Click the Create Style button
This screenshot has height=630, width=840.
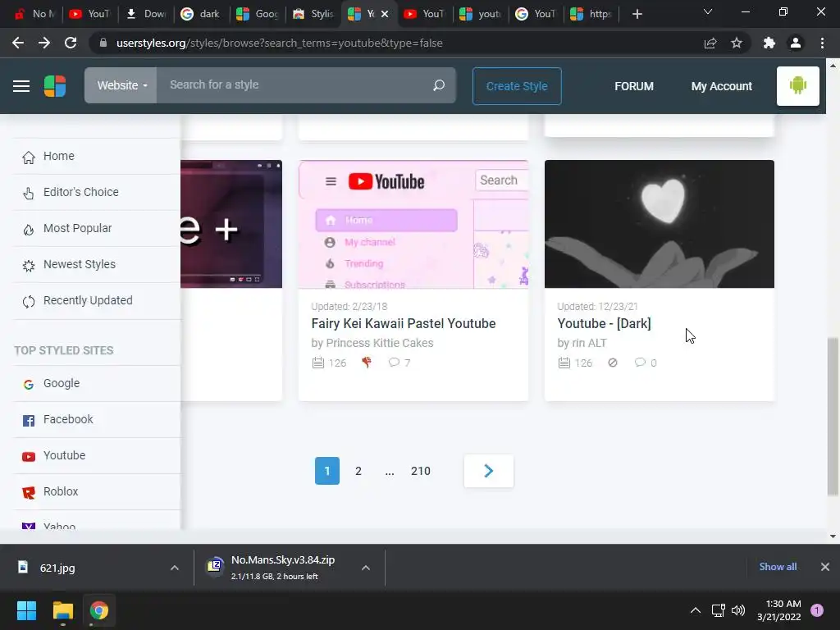click(x=517, y=86)
